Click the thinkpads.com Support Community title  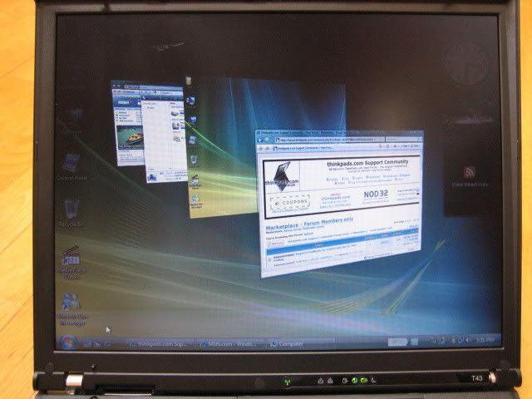pyautogui.click(x=367, y=163)
